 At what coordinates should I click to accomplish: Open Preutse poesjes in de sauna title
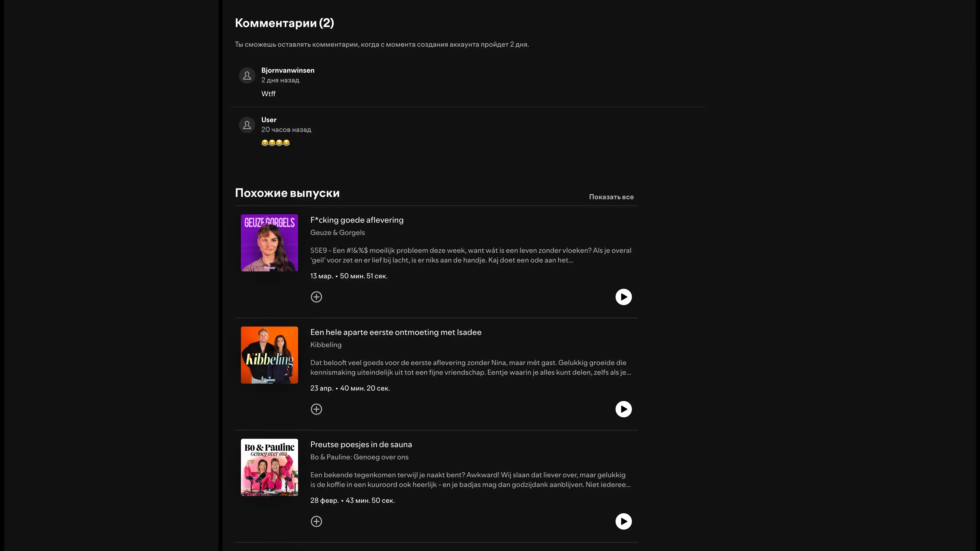[x=361, y=444]
